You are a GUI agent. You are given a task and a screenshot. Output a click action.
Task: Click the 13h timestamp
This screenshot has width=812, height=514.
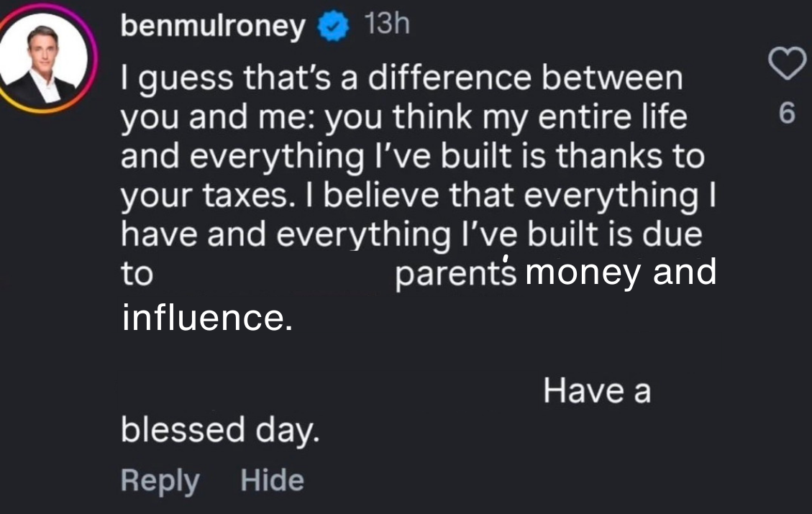pyautogui.click(x=386, y=25)
